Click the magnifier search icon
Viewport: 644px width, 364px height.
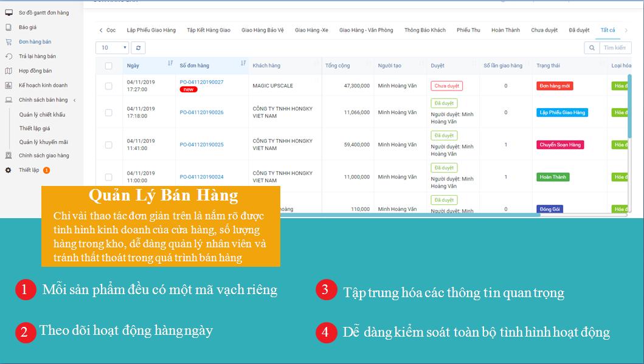[591, 47]
